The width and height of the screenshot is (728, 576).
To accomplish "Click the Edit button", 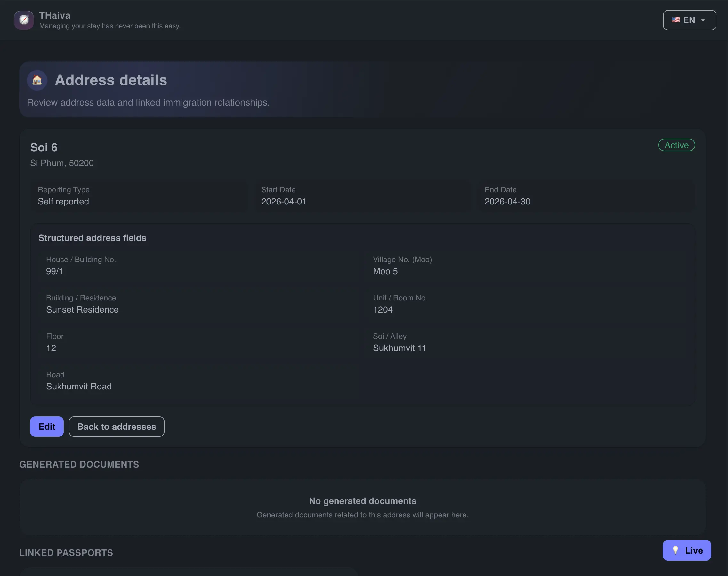I will tap(46, 426).
